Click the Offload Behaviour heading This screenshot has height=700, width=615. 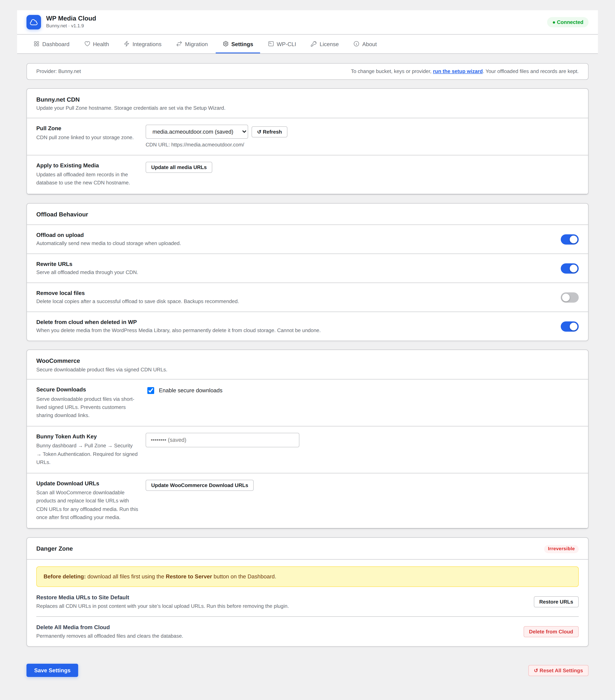pos(62,214)
